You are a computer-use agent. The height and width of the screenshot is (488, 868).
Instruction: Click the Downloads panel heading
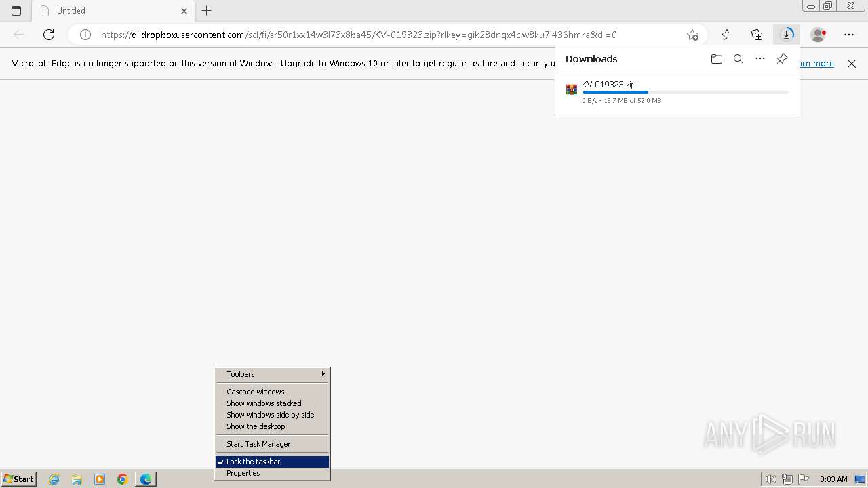point(591,59)
